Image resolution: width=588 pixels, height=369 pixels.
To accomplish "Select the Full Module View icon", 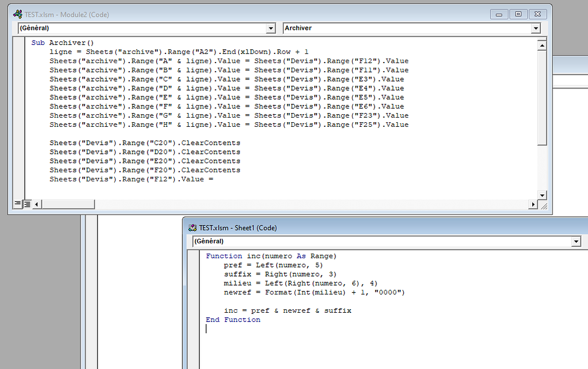I will point(26,203).
